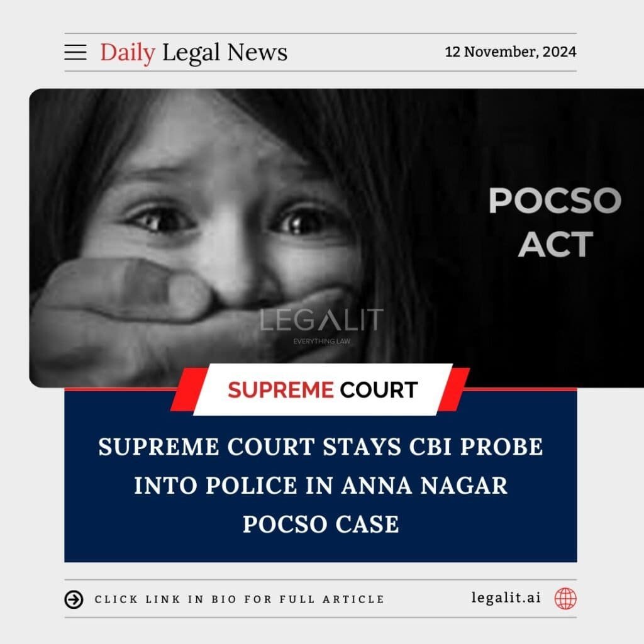Viewport: 644px width, 644px height.
Task: Open the hamburger menu icon
Action: [x=75, y=52]
